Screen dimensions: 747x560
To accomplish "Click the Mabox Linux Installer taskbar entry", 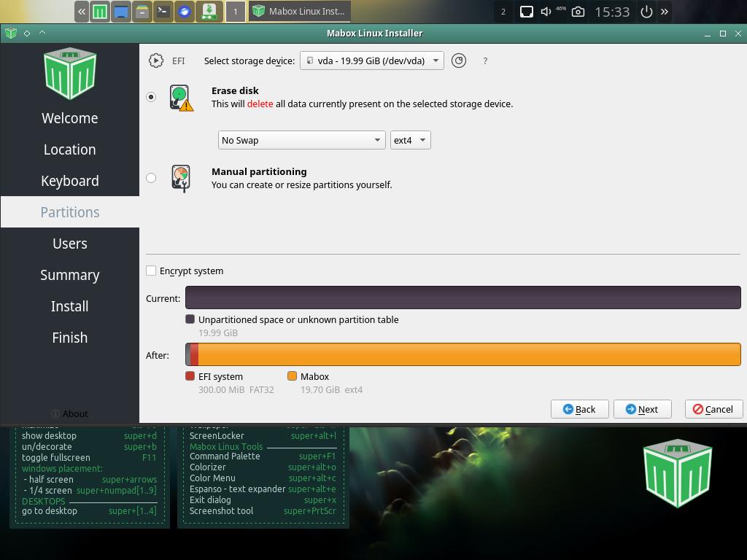I will (x=299, y=12).
